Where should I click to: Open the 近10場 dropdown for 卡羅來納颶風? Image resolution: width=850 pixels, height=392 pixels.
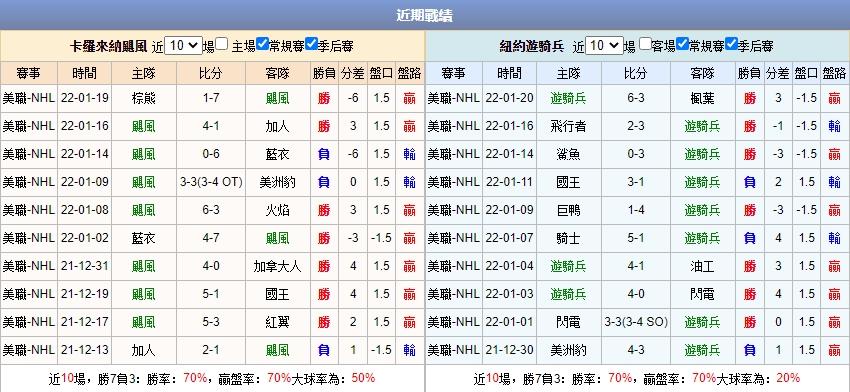point(183,46)
